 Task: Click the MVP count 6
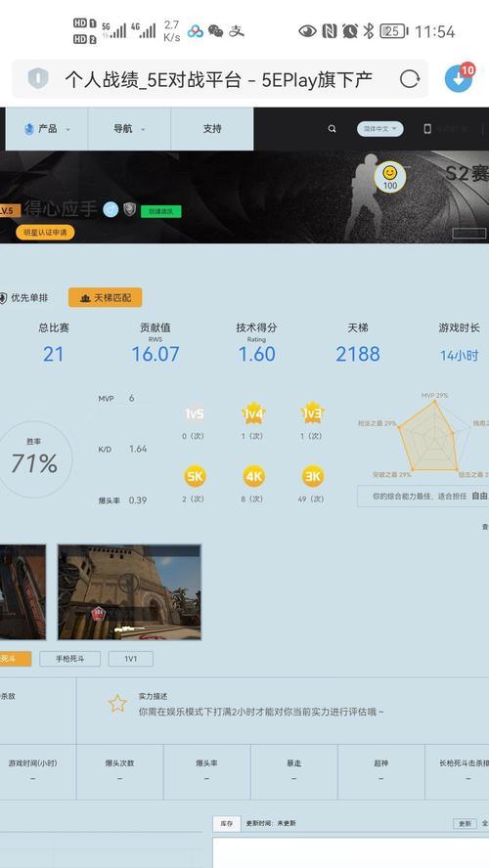(x=131, y=398)
